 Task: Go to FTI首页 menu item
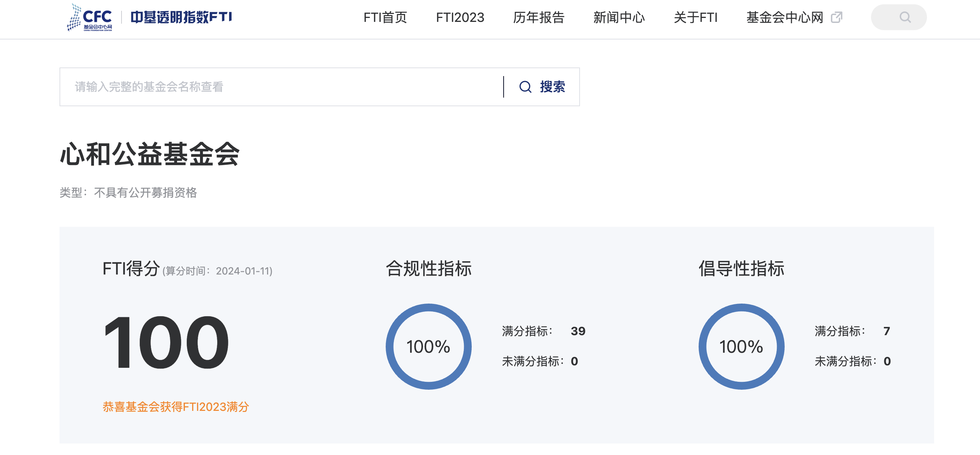tap(385, 18)
